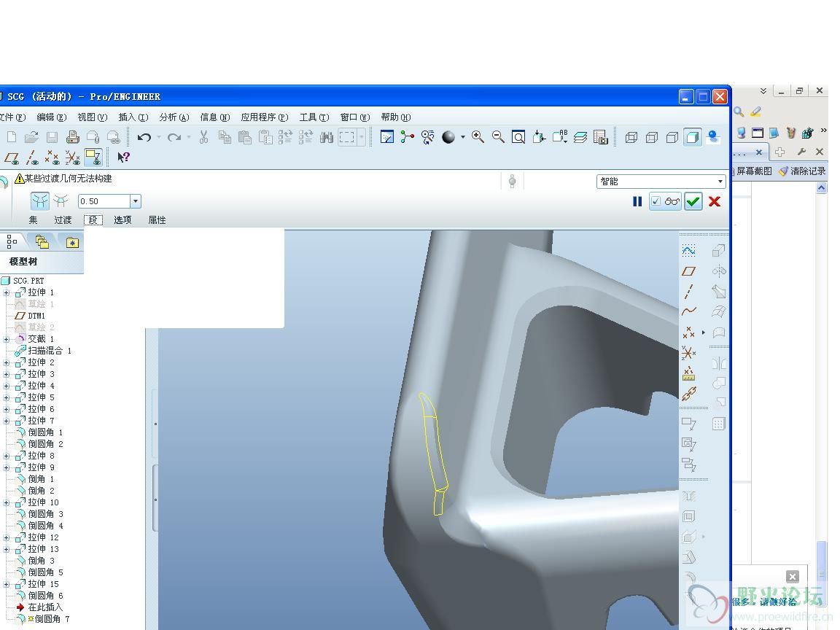Click the Cut scissors icon
The image size is (840, 630).
(x=203, y=137)
